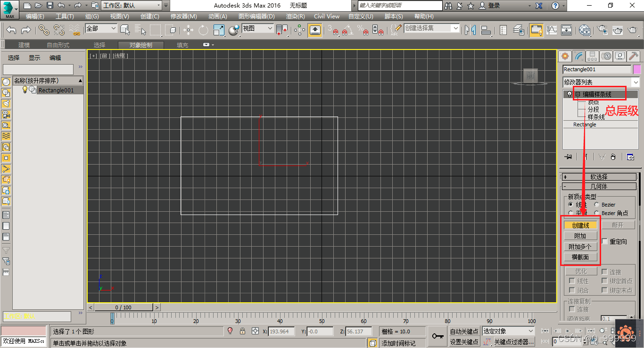Collapse the 几何体 rollout
This screenshot has width=644, height=348.
[599, 186]
